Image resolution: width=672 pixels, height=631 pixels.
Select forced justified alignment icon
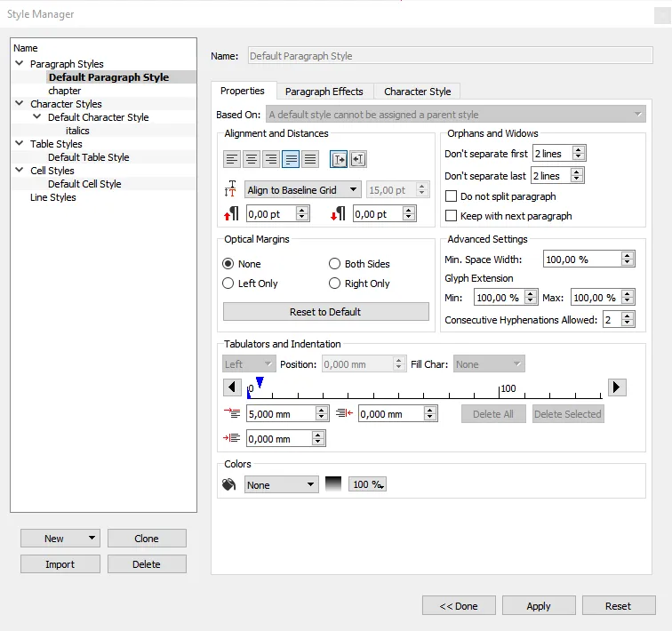tap(310, 159)
